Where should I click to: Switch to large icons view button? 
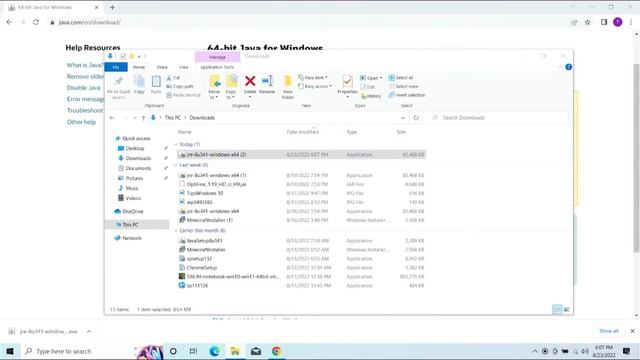(x=567, y=309)
